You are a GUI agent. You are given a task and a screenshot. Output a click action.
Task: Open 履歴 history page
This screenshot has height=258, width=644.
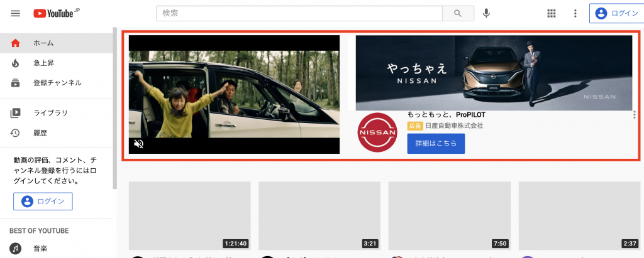coord(56,133)
